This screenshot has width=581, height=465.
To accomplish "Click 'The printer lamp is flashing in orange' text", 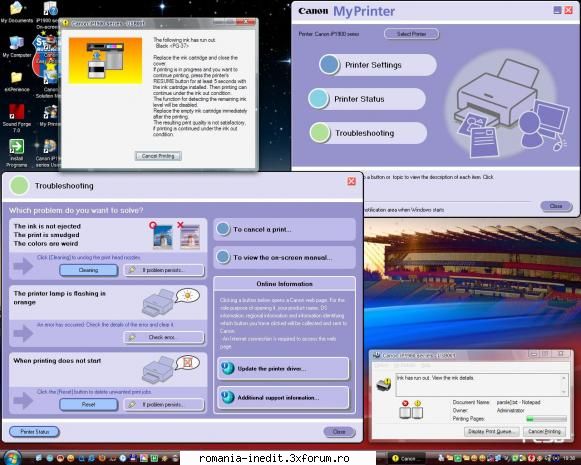I will (x=59, y=298).
